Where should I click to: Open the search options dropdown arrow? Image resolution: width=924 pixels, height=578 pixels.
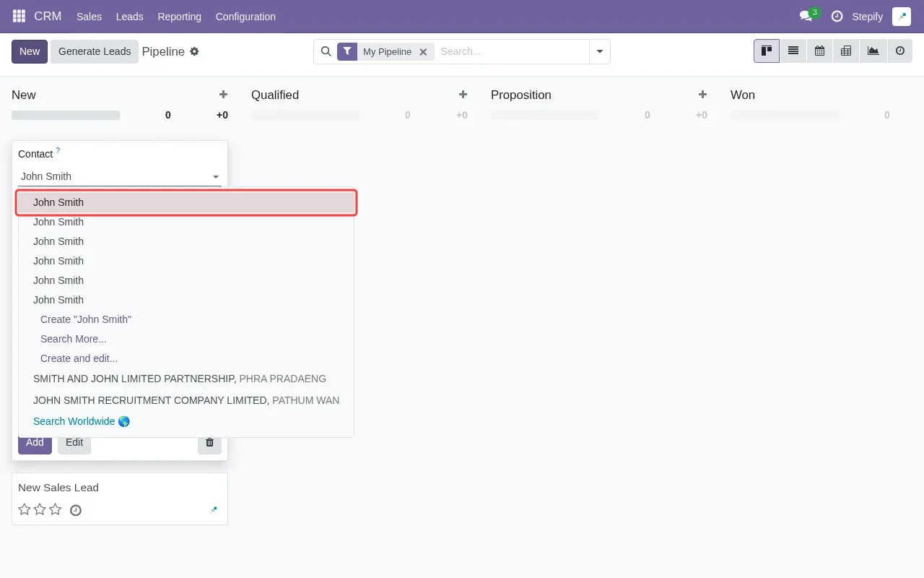click(x=599, y=51)
